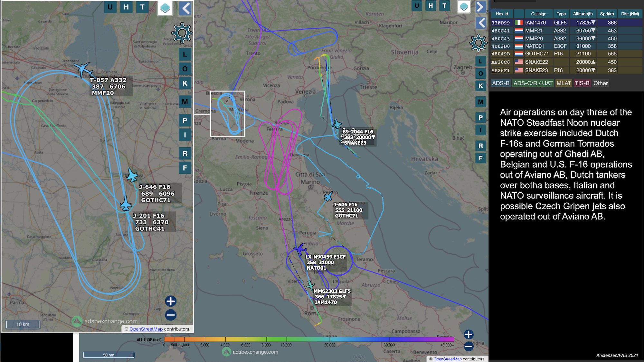The height and width of the screenshot is (362, 644).
Task: Toggle the U button on main map
Action: tap(417, 5)
